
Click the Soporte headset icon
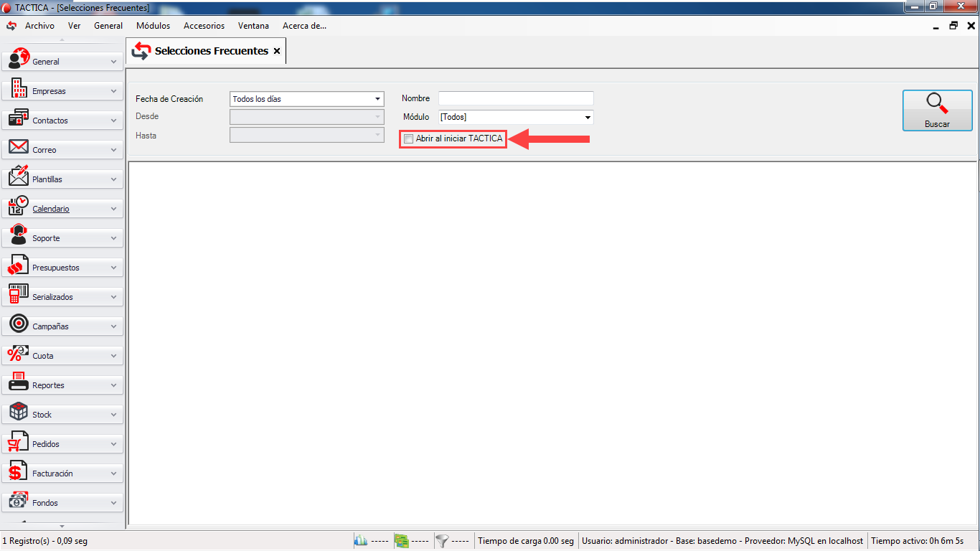click(x=19, y=235)
